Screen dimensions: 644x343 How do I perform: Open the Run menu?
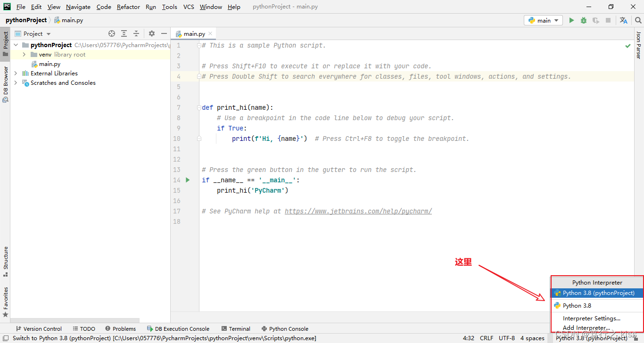[151, 7]
